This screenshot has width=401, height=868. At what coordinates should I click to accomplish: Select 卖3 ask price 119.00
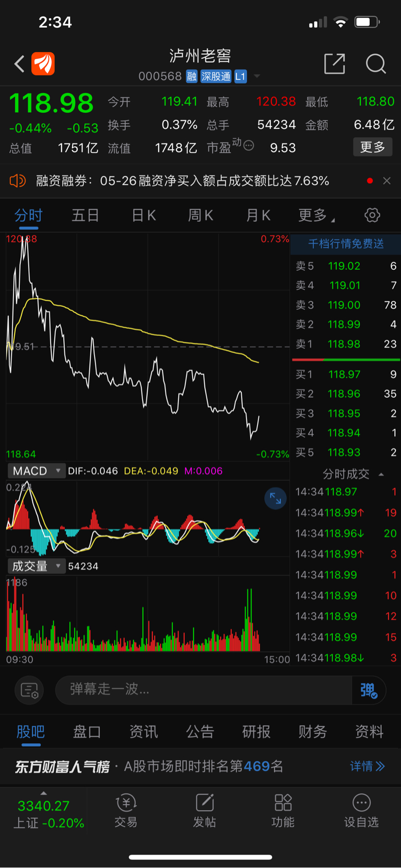tap(346, 305)
